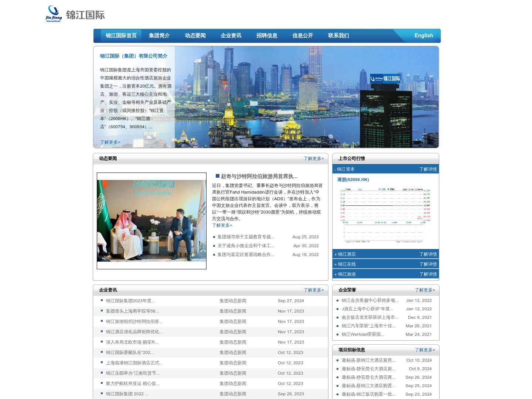532x399 pixels.
Task: Open article 锦江酒店强化品牌矩阵优化...
Action: [x=134, y=332]
